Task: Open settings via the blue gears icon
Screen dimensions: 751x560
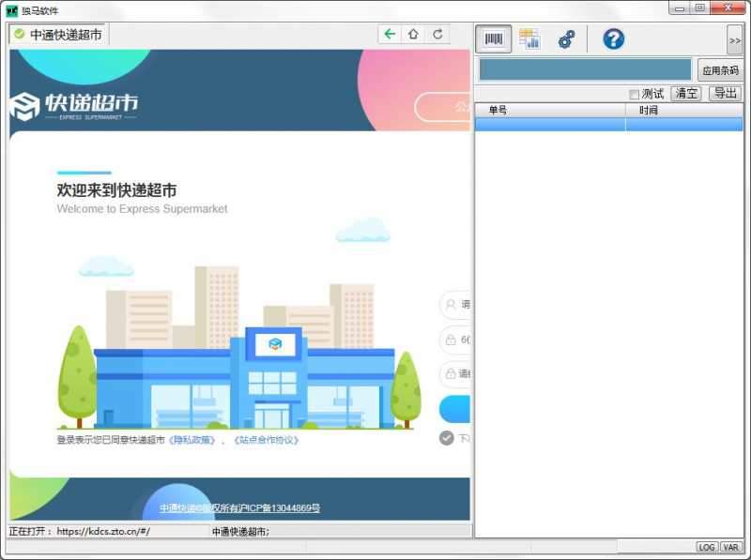Action: point(566,39)
